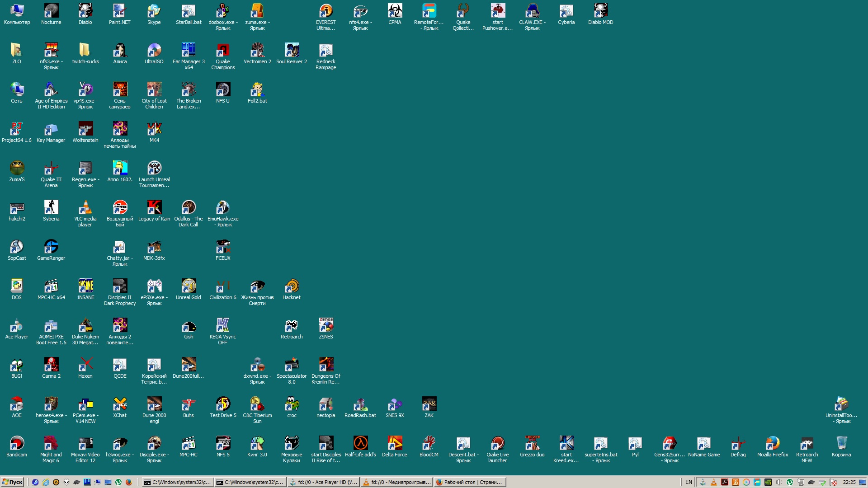Open the EN language indicator menu
This screenshot has width=868, height=488.
point(689,482)
